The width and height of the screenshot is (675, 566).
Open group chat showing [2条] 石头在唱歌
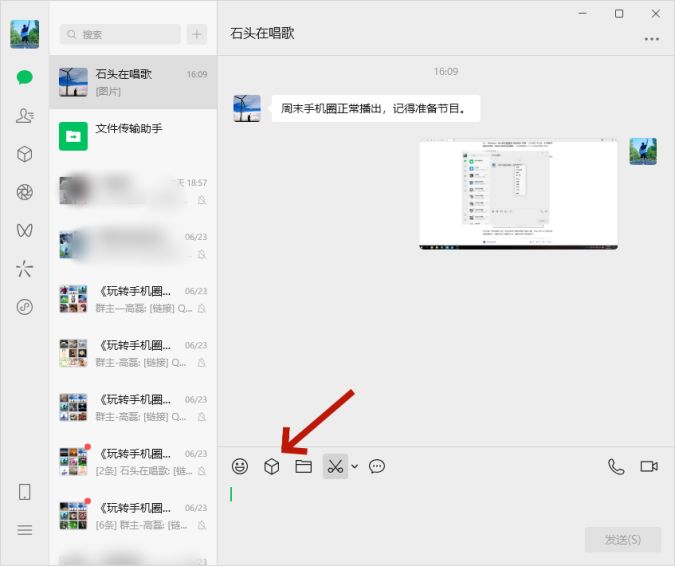click(133, 462)
